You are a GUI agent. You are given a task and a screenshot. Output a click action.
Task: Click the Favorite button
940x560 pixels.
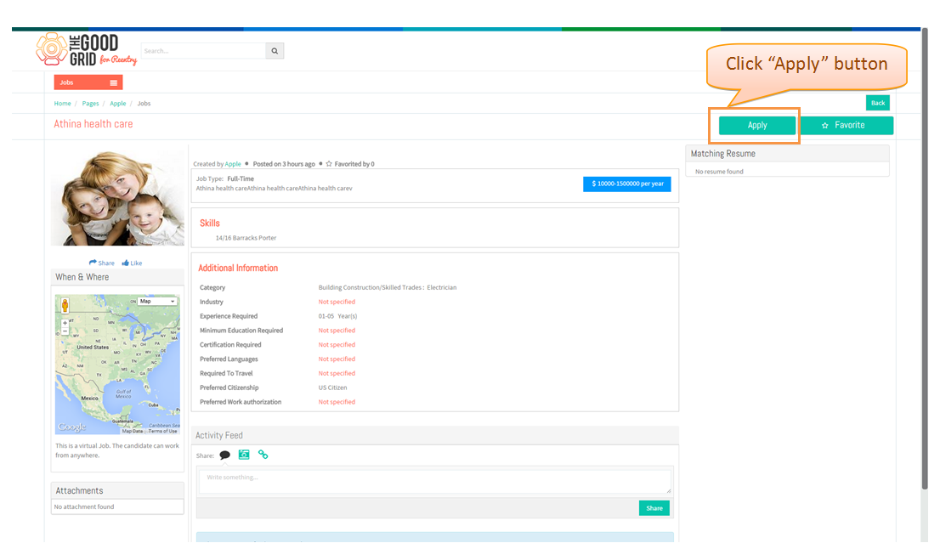(847, 125)
